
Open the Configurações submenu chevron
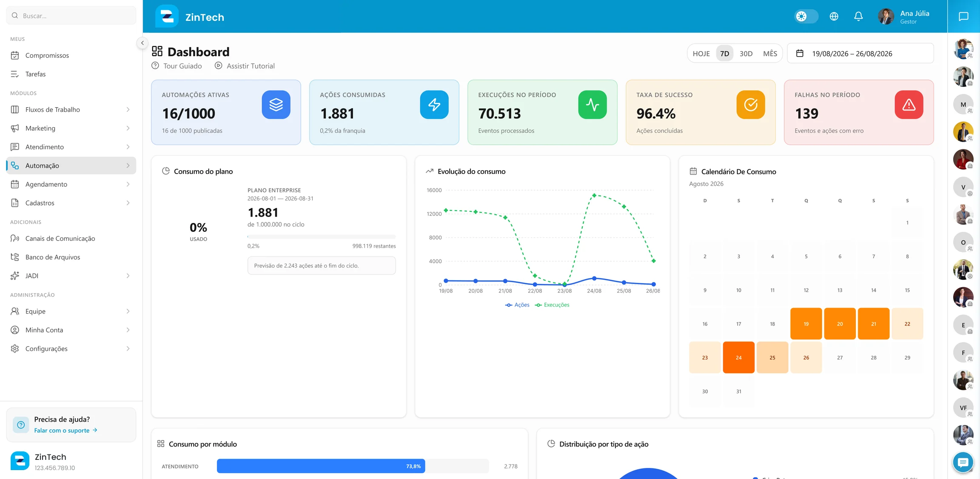pyautogui.click(x=128, y=349)
